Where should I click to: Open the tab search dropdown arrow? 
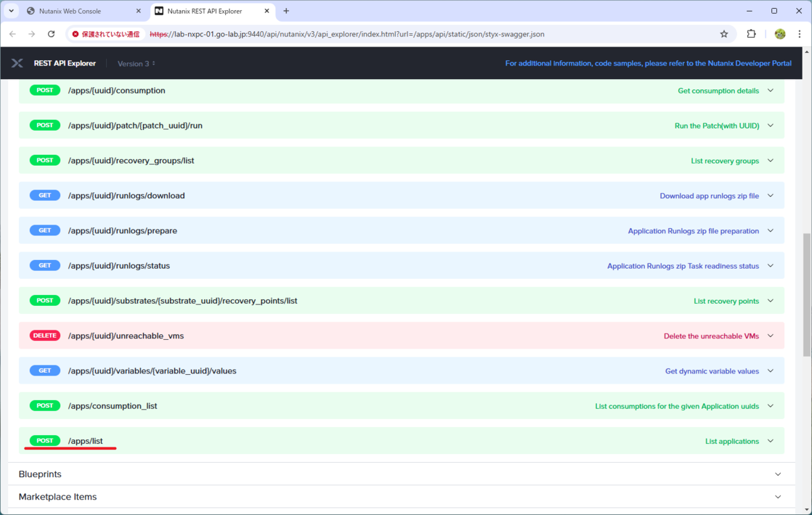pos(12,11)
